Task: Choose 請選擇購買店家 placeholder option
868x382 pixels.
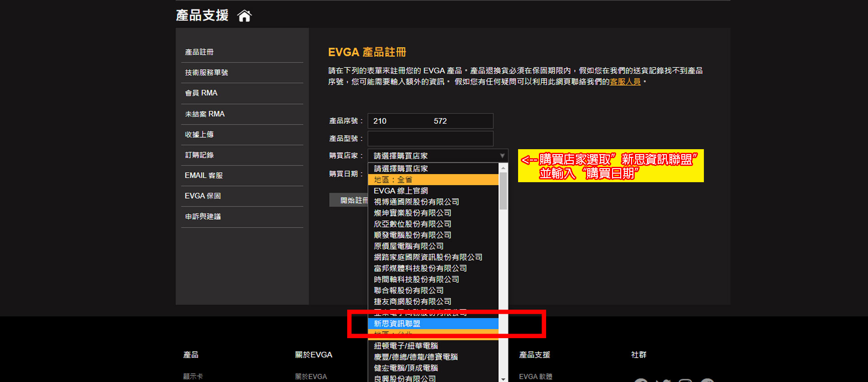Action: pos(433,169)
